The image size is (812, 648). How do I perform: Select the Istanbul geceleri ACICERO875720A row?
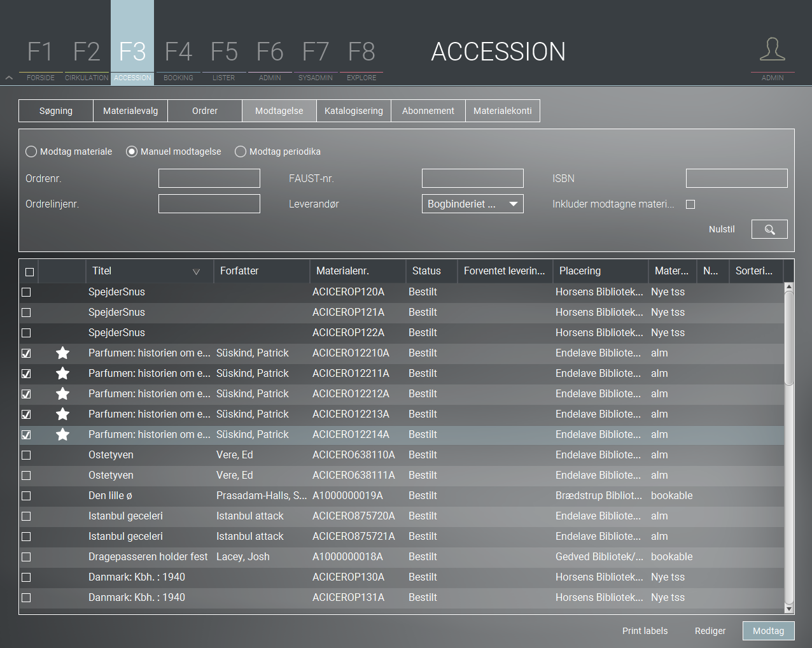tap(402, 516)
